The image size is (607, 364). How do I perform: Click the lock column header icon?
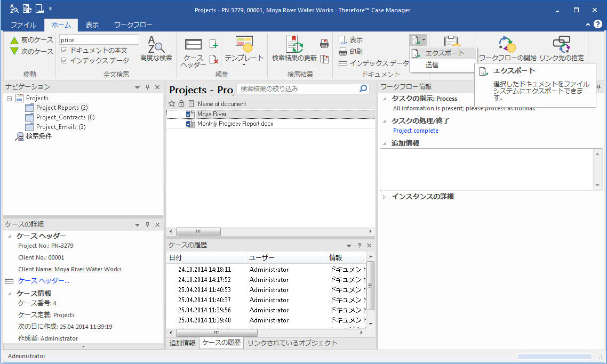(x=181, y=104)
